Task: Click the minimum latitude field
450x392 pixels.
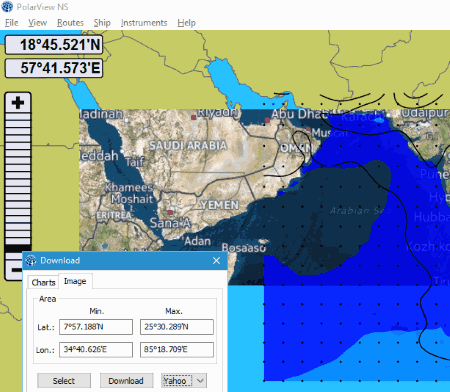Action: [x=96, y=327]
